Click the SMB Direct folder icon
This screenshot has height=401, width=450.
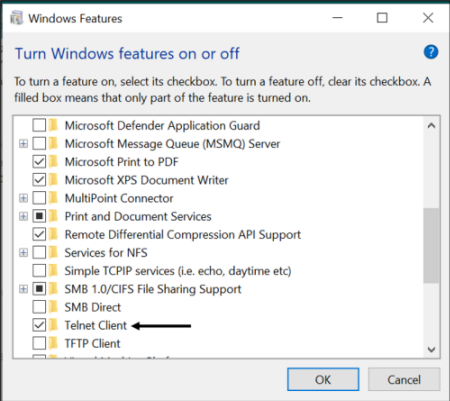[53, 307]
